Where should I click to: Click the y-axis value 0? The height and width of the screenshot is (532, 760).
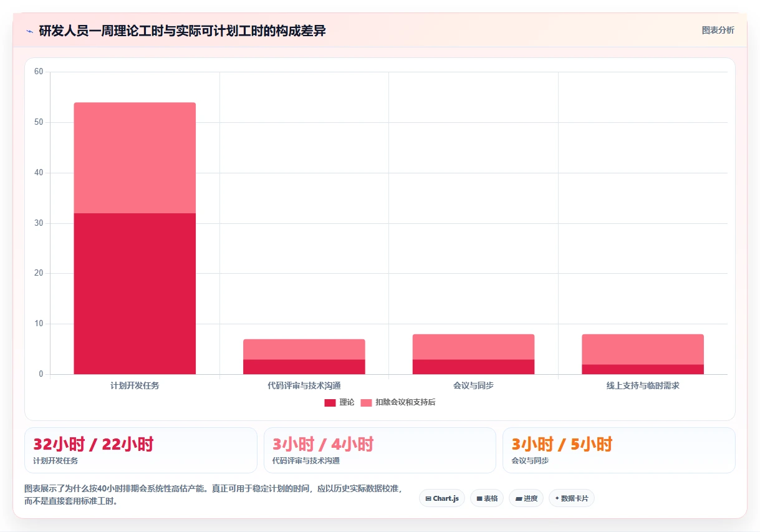tap(41, 374)
